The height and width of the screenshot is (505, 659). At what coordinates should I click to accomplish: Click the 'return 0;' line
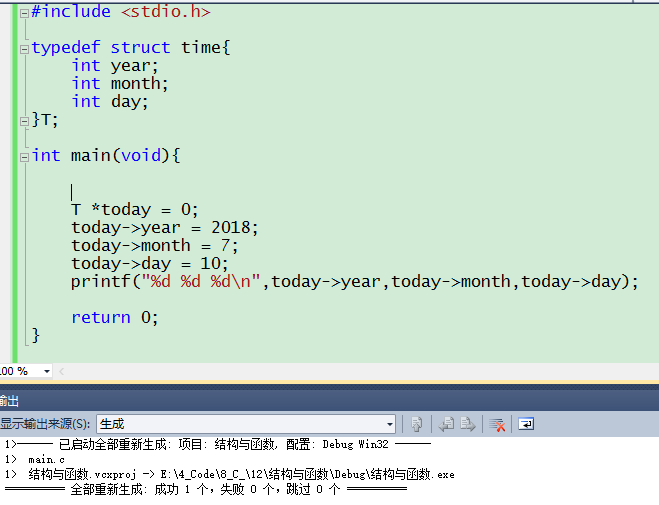coord(114,318)
